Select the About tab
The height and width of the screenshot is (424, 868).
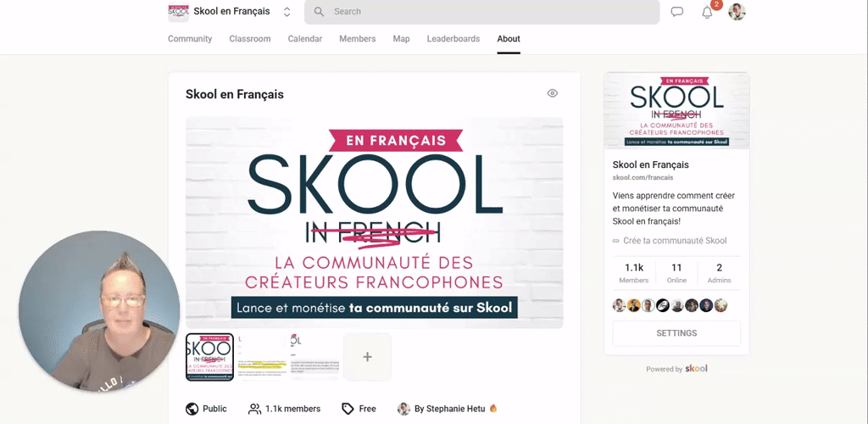click(x=509, y=39)
